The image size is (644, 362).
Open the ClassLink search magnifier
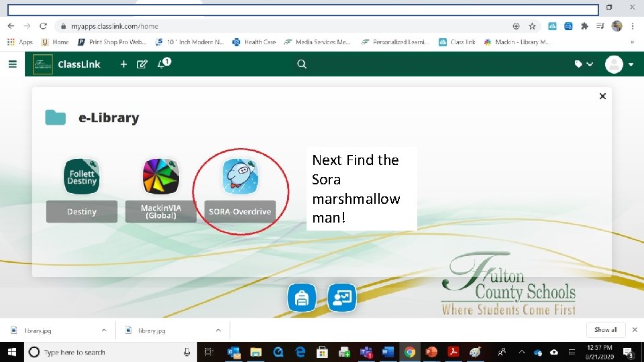point(302,64)
